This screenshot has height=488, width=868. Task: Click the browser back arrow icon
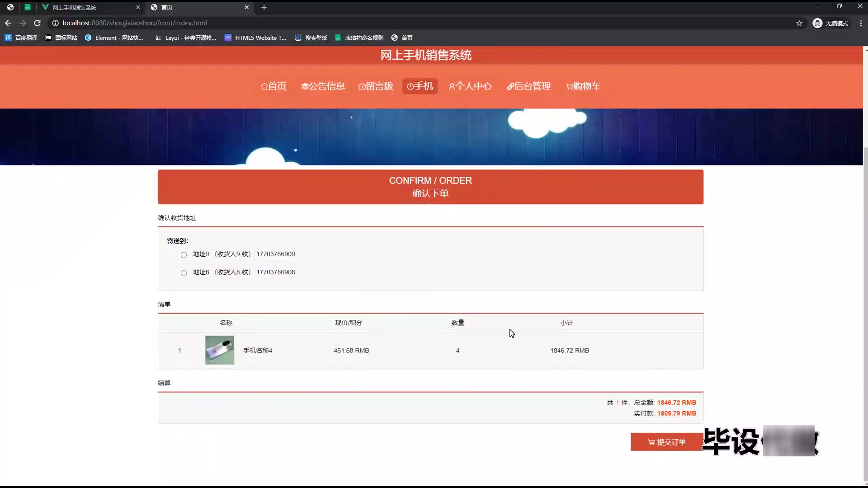click(8, 23)
